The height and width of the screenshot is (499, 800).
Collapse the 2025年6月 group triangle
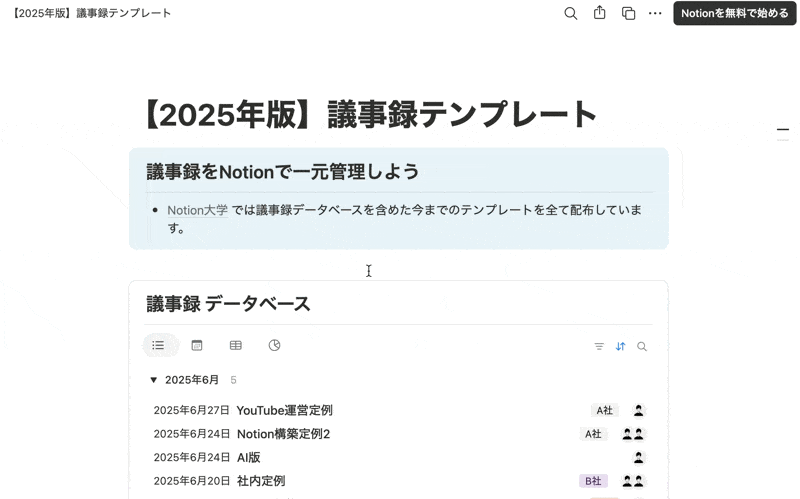(153, 380)
